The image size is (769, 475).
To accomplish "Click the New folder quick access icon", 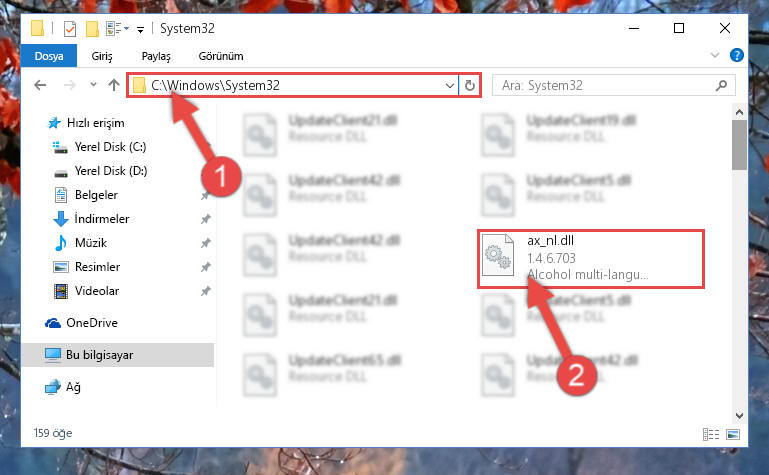I will pos(92,29).
